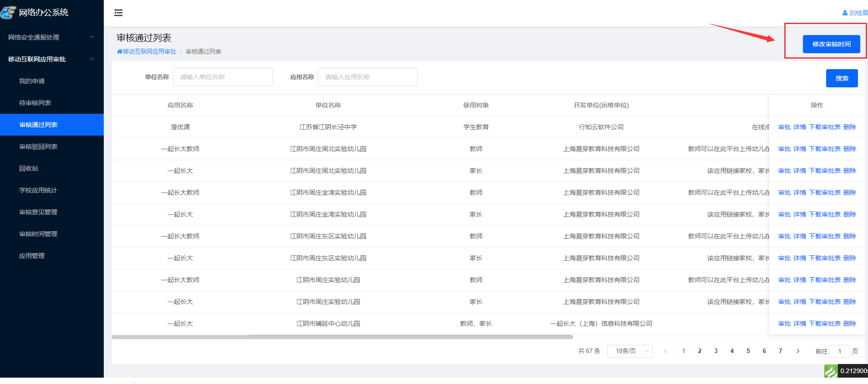Viewport: 868px width, 384px height.
Task: Go to page 3 in pagination
Action: coord(716,351)
